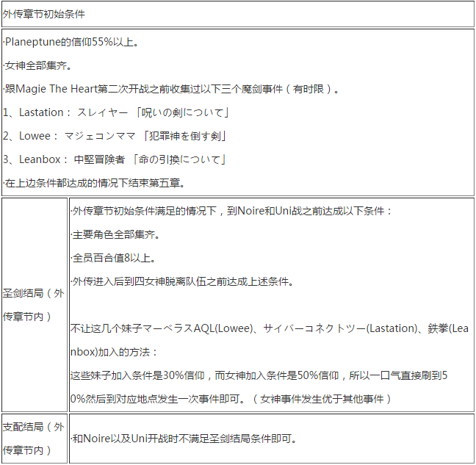Click the line 女神事件发生优于其他事件
Viewport: 476px width, 465px height.
231,399
